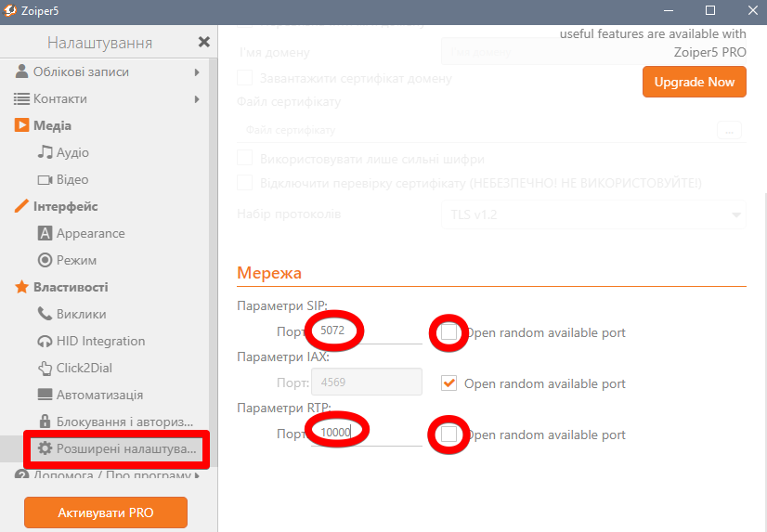Click the Appearance letter A icon
The width and height of the screenshot is (767, 532).
point(45,233)
